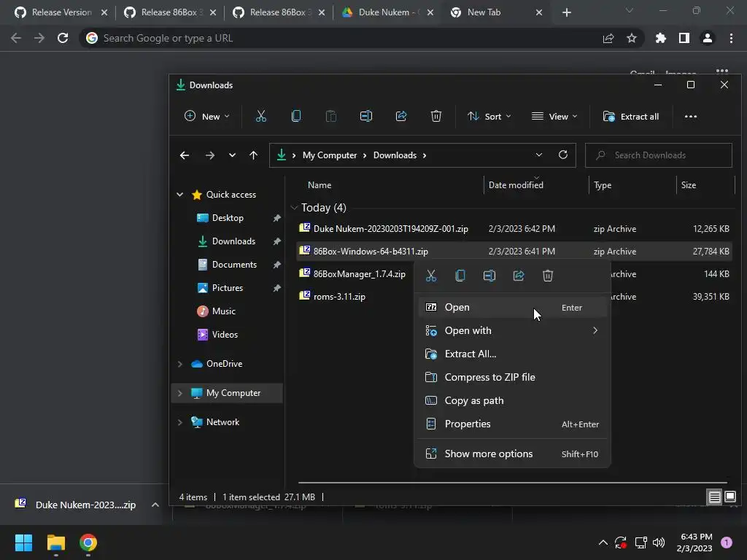Open the View dropdown

point(554,117)
